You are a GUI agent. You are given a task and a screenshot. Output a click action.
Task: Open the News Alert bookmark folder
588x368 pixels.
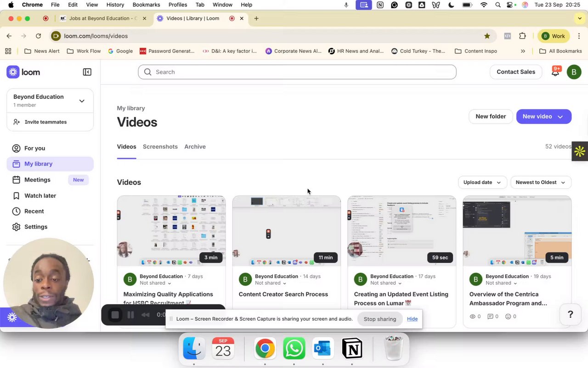click(42, 51)
